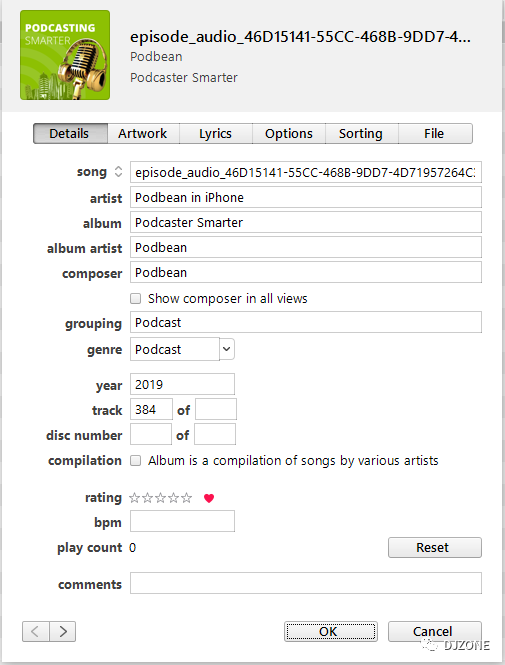Click the bpm input field

point(182,521)
